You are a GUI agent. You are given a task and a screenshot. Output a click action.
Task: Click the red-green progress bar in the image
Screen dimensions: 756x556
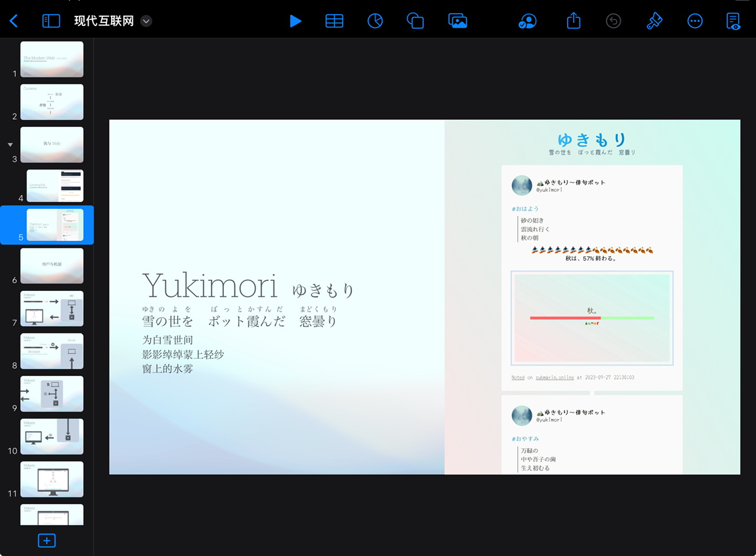pyautogui.click(x=592, y=318)
